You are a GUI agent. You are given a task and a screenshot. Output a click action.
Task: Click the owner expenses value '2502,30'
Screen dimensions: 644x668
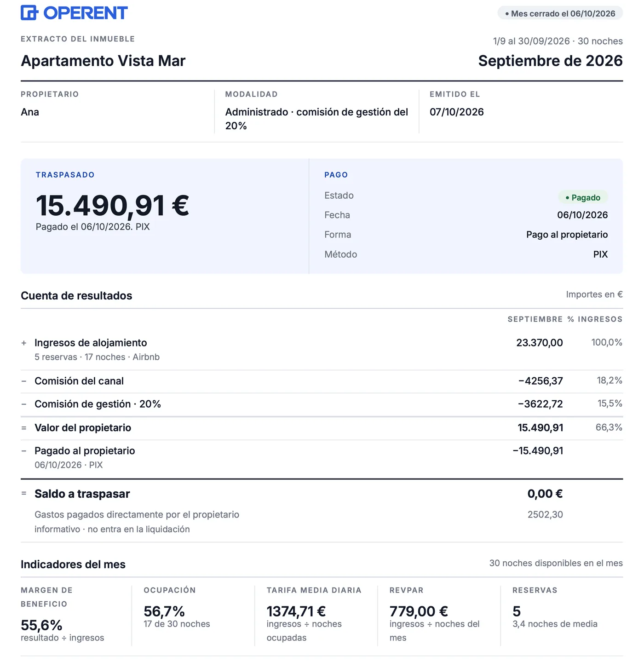pyautogui.click(x=545, y=515)
